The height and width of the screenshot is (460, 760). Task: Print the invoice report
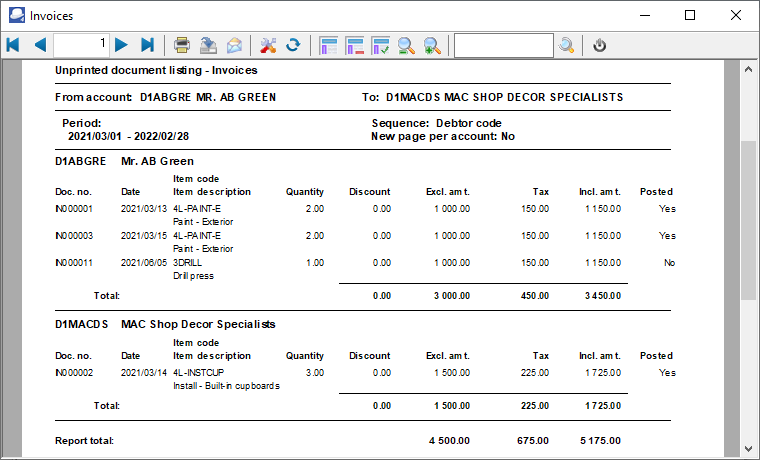point(182,45)
